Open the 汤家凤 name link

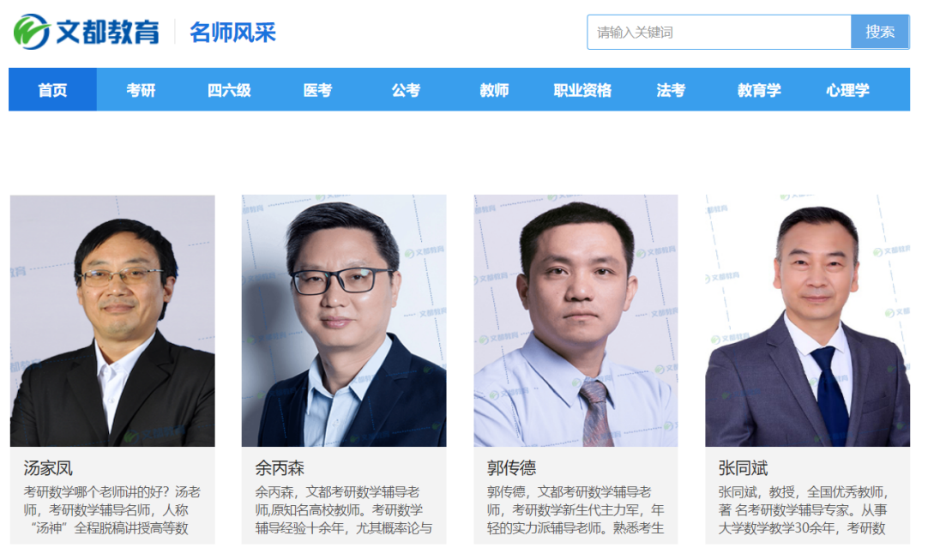click(48, 468)
